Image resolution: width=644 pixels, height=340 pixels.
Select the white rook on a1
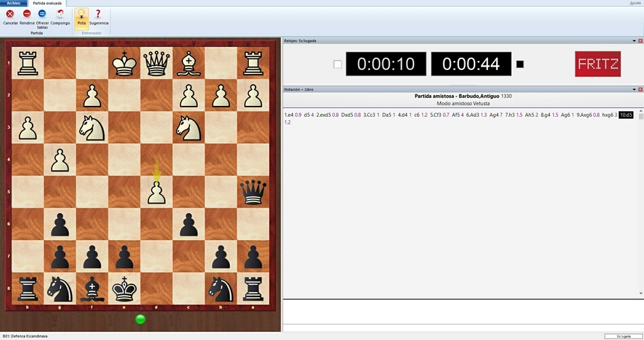coord(253,63)
